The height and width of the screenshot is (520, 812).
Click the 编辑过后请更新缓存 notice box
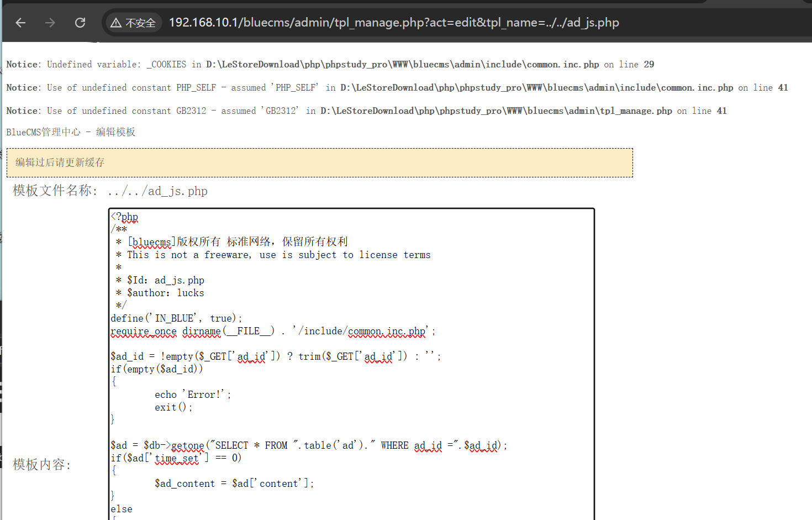click(319, 162)
